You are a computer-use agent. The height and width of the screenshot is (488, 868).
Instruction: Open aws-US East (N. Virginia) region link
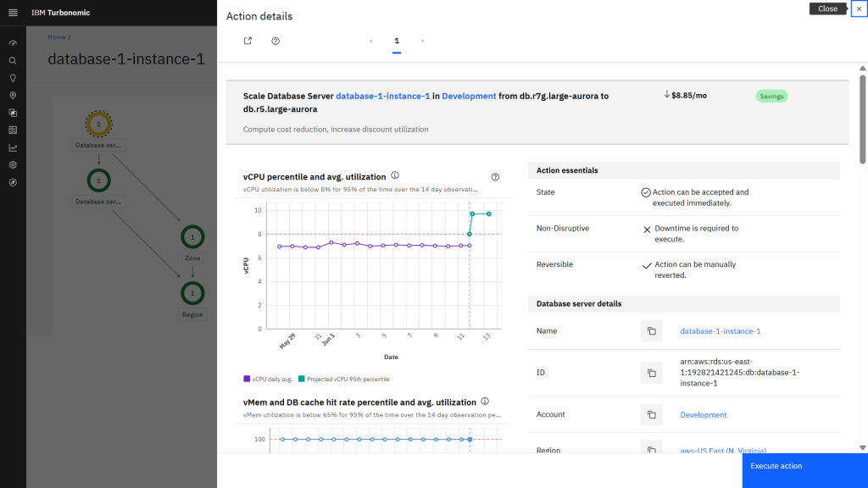(723, 451)
